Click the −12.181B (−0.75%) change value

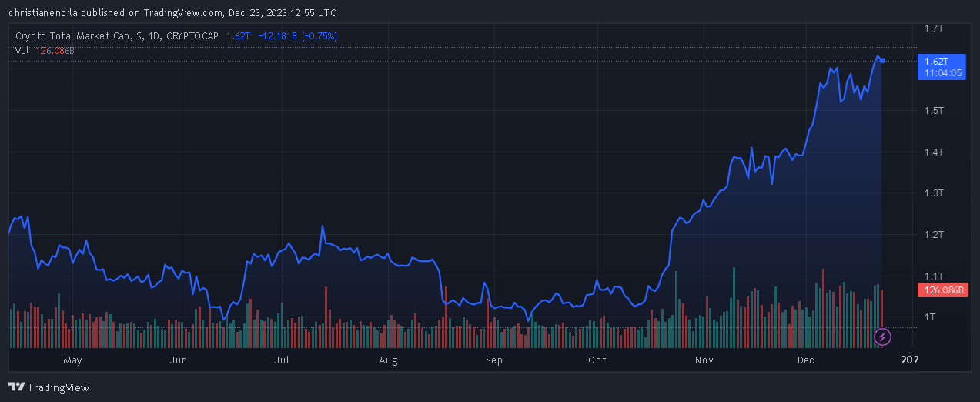tap(296, 36)
